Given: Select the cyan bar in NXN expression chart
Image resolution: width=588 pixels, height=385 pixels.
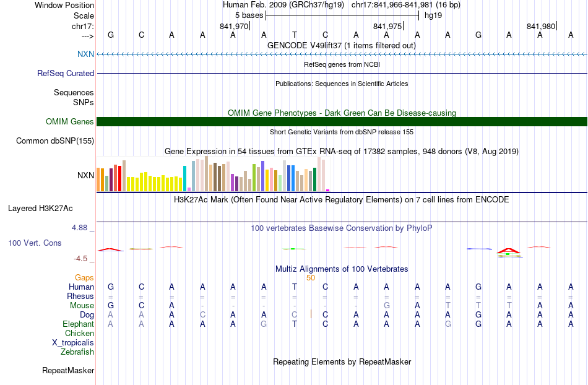Looking at the screenshot, I should [184, 178].
